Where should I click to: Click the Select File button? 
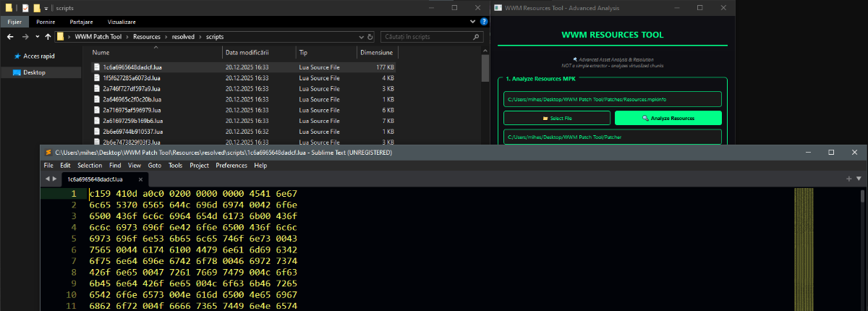pyautogui.click(x=556, y=118)
